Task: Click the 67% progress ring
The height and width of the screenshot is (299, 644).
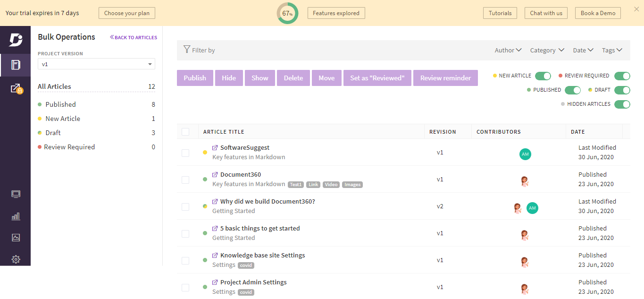Action: click(287, 13)
